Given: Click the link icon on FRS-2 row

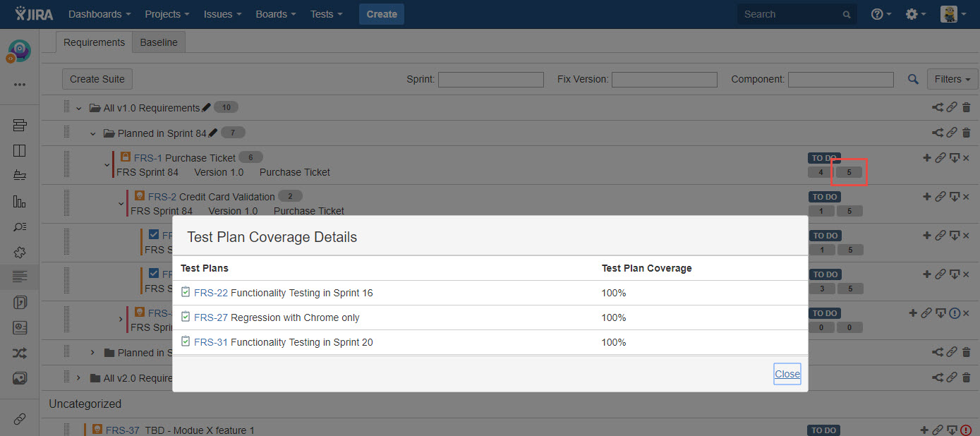Looking at the screenshot, I should [940, 197].
